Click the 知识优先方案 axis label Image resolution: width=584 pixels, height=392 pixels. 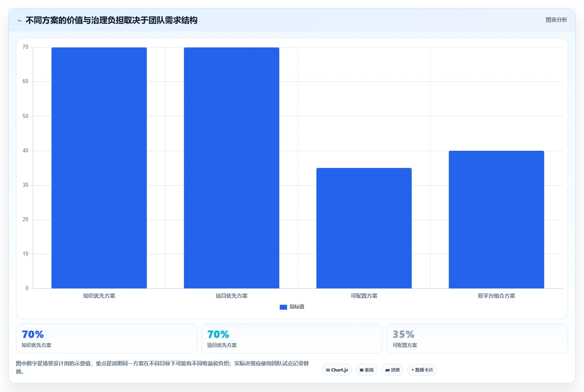[x=99, y=296]
